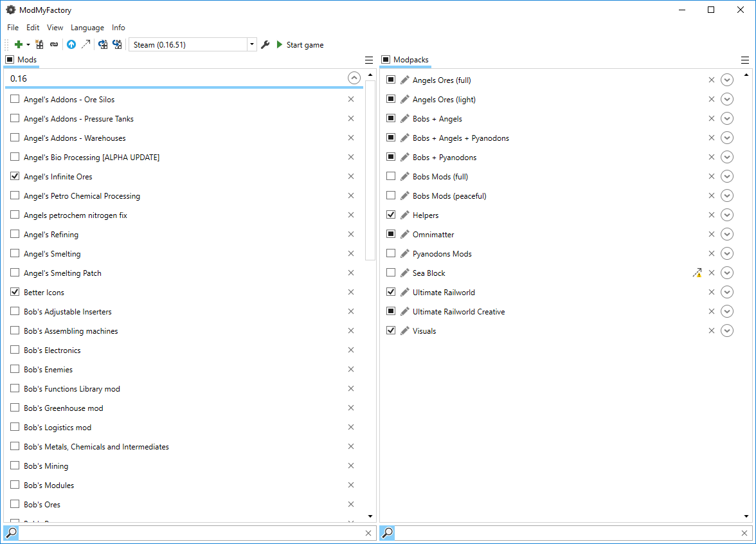The height and width of the screenshot is (544, 756).
Task: Click the diagonal arrow icon in toolbar
Action: pyautogui.click(x=86, y=44)
